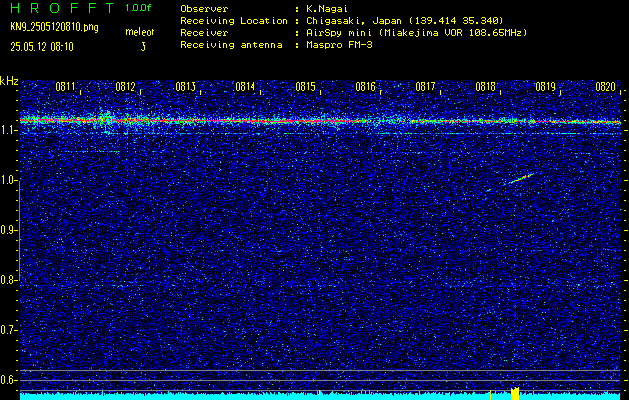This screenshot has height=400, width=629.
Task: Click the Receiver field label
Action: [x=204, y=33]
